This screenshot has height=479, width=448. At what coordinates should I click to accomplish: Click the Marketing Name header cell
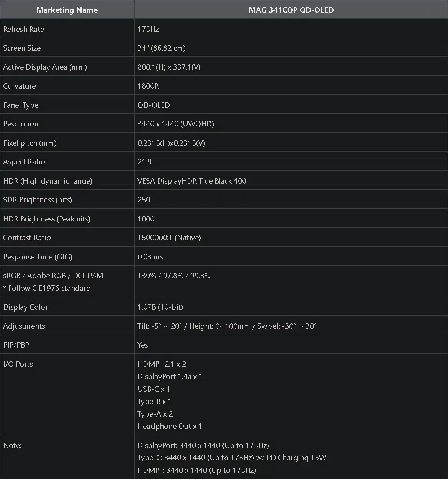(x=67, y=10)
